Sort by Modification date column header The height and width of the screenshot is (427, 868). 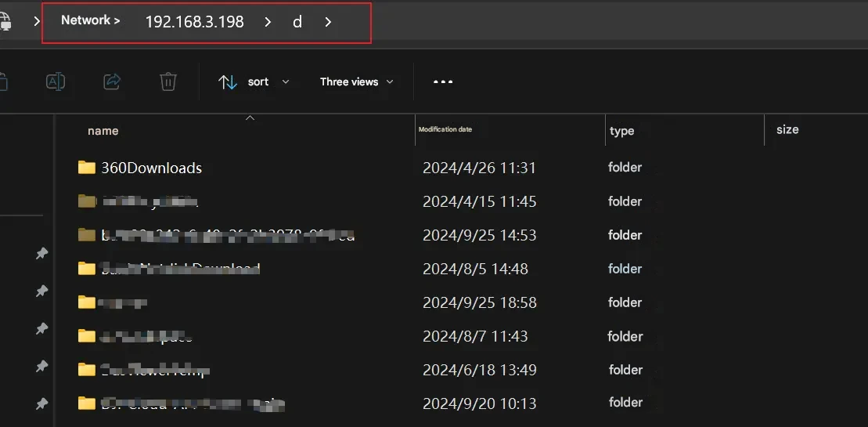(x=445, y=129)
